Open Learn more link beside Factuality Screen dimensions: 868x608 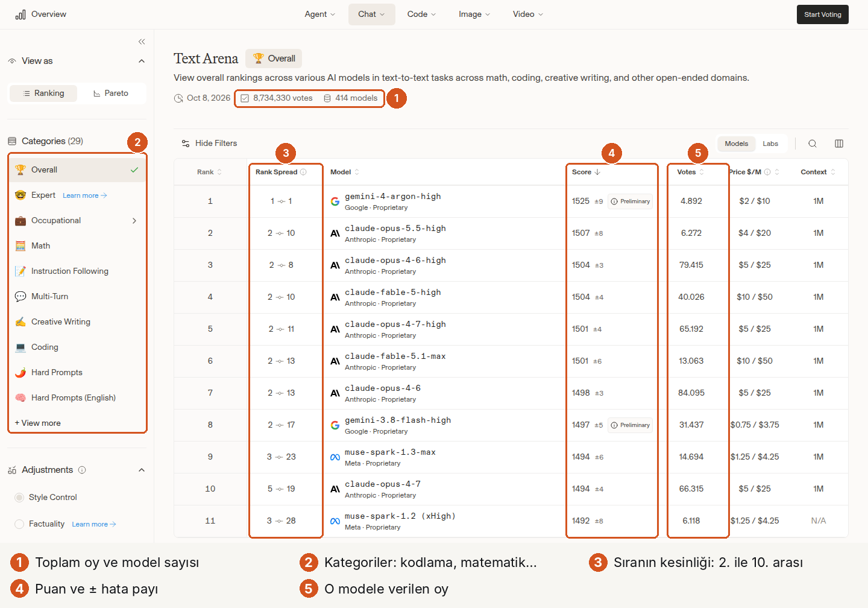94,524
